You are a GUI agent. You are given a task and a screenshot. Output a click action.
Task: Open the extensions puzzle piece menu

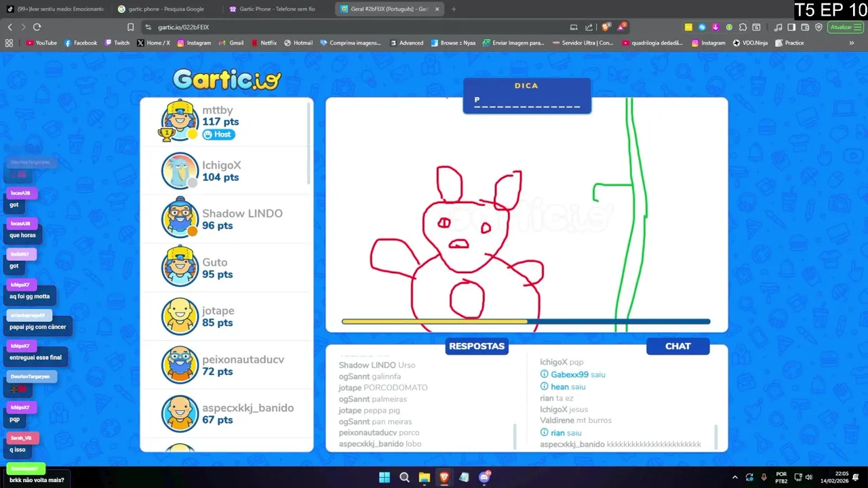(x=743, y=27)
